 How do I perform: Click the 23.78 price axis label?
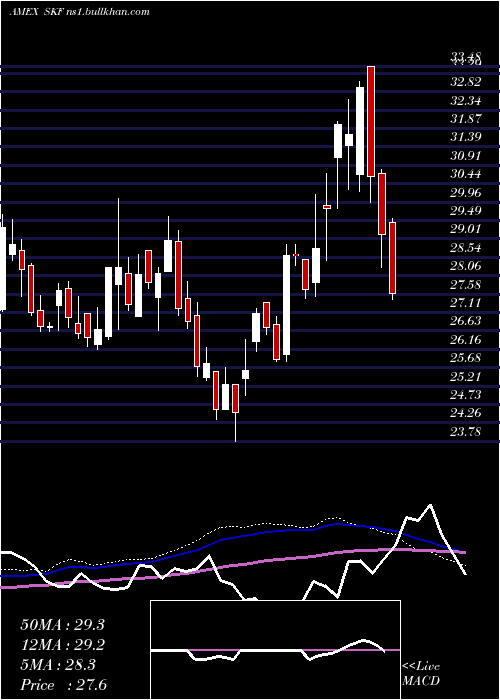click(466, 432)
